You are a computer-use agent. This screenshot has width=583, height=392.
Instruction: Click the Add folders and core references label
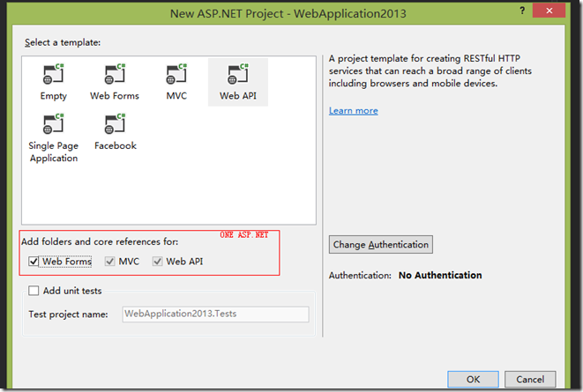[100, 241]
